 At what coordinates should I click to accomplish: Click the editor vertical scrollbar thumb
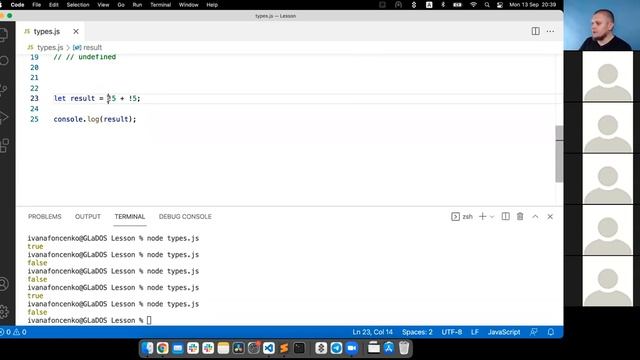click(x=559, y=154)
